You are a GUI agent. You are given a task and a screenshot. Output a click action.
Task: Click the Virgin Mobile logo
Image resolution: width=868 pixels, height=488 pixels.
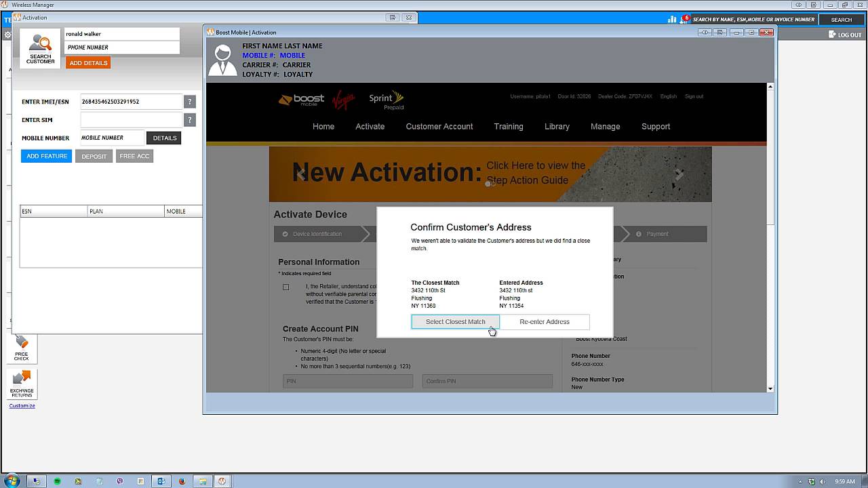pyautogui.click(x=344, y=100)
